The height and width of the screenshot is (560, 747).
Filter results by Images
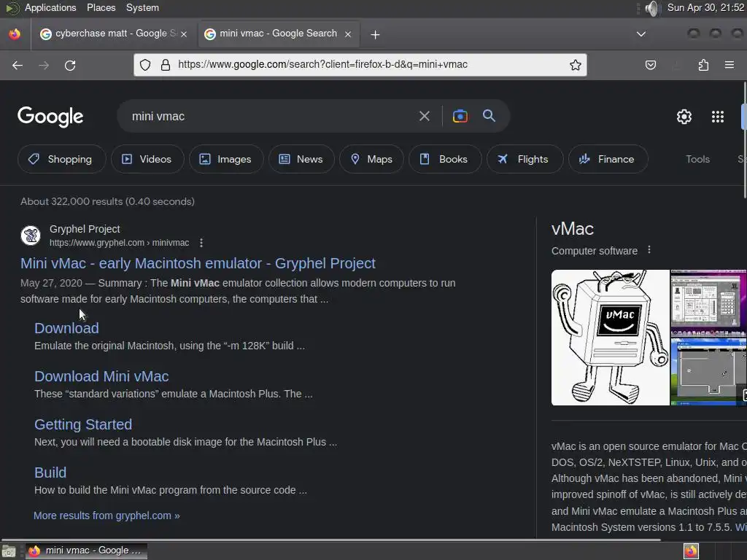pos(226,159)
